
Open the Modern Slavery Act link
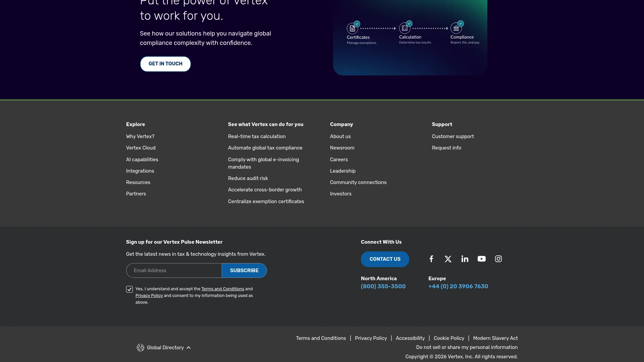click(495, 338)
